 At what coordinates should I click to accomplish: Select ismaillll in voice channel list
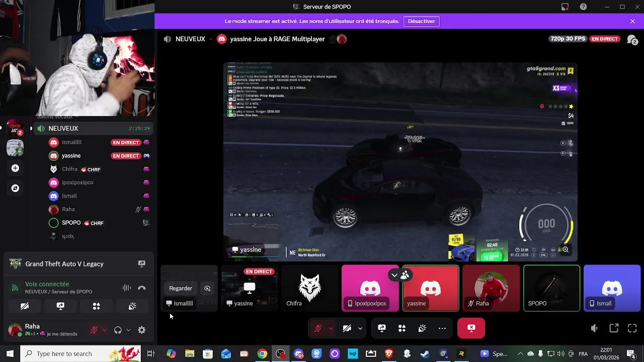point(100,142)
